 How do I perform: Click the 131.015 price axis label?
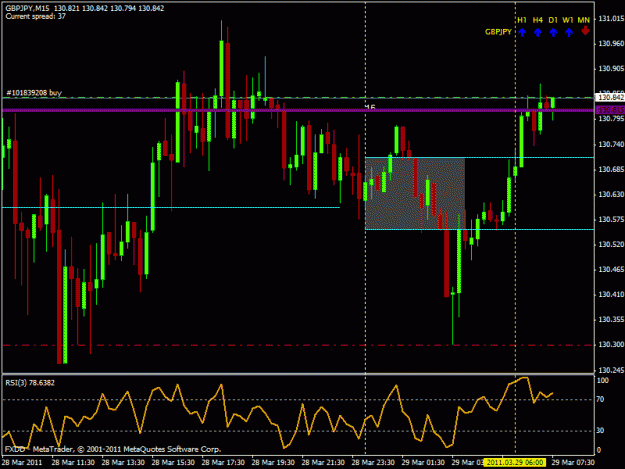pyautogui.click(x=611, y=19)
